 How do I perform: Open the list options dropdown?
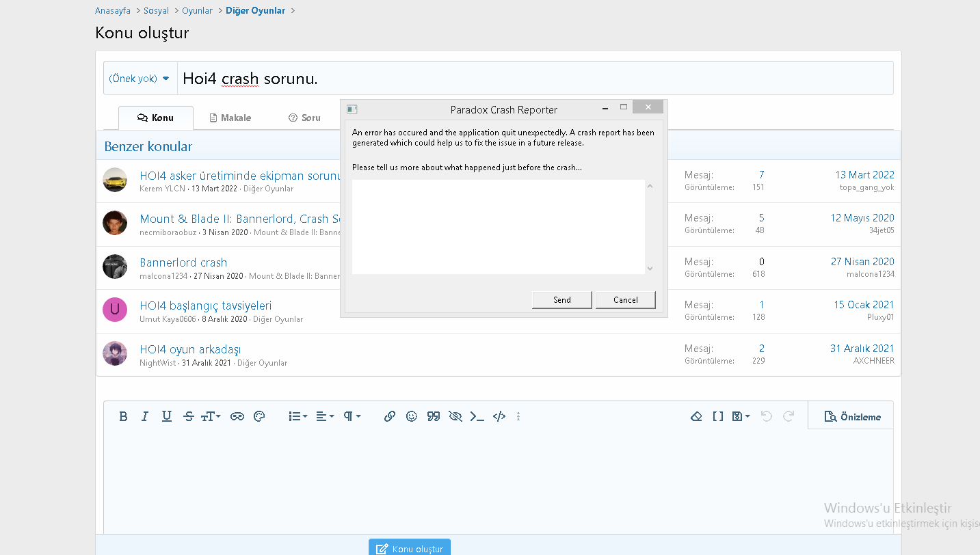click(x=298, y=416)
